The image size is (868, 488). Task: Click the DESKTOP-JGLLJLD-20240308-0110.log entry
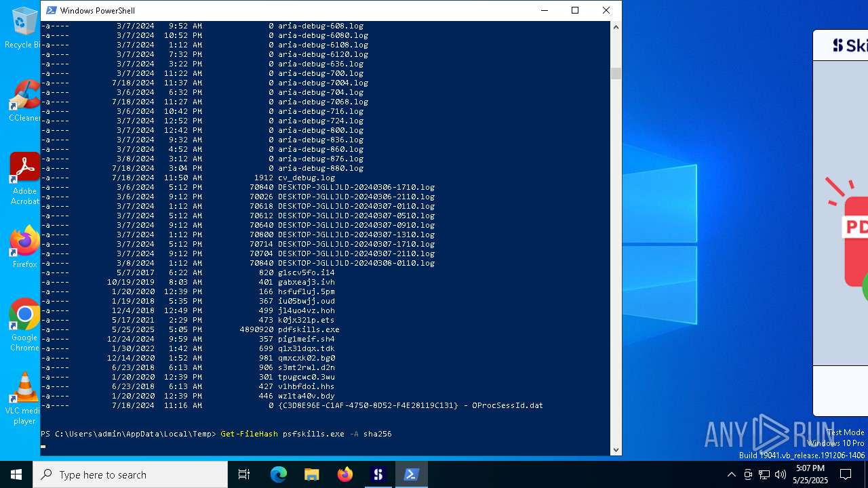[356, 263]
